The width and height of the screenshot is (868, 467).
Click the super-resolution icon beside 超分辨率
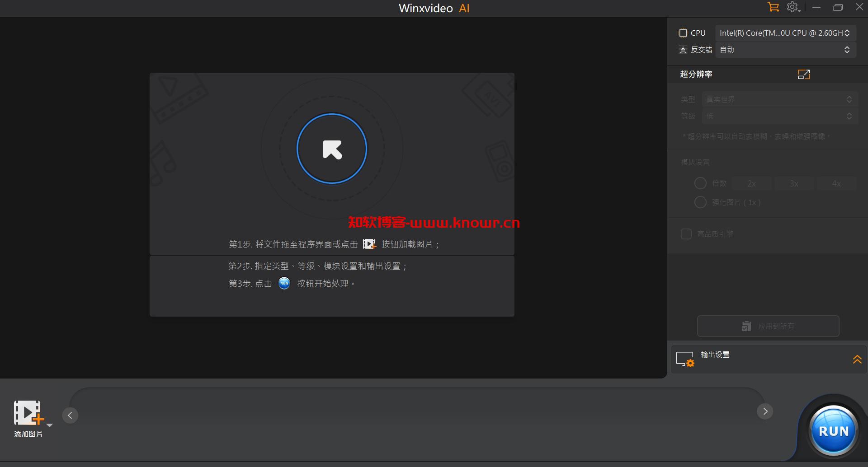804,74
